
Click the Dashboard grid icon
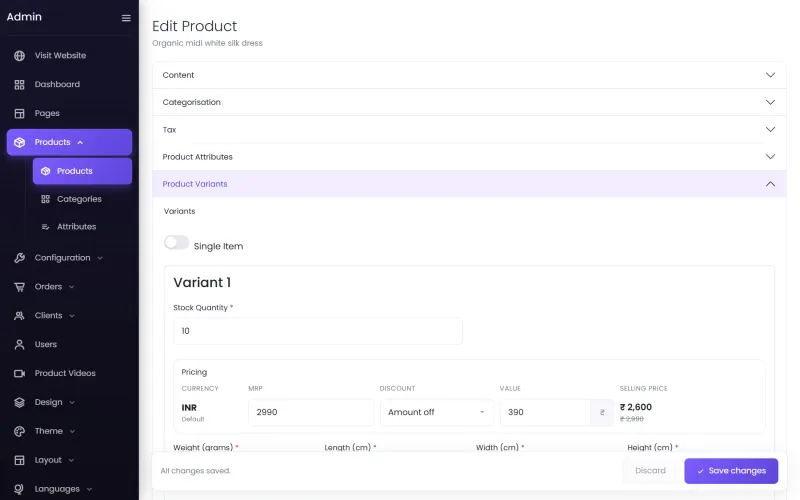[19, 85]
